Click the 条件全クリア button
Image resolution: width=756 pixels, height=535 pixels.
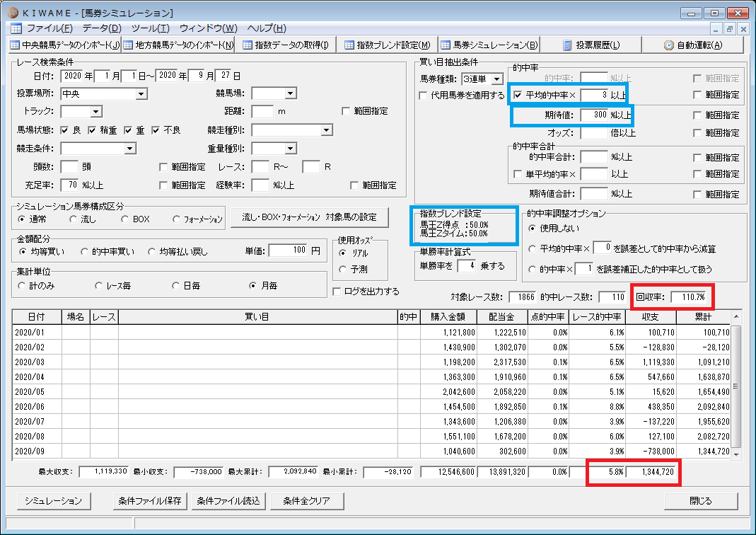pos(307,501)
